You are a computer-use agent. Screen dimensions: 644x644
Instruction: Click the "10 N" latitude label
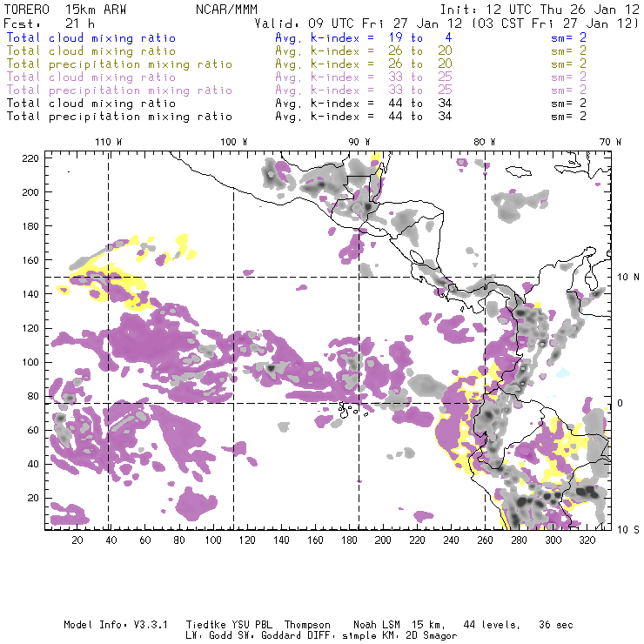628,278
